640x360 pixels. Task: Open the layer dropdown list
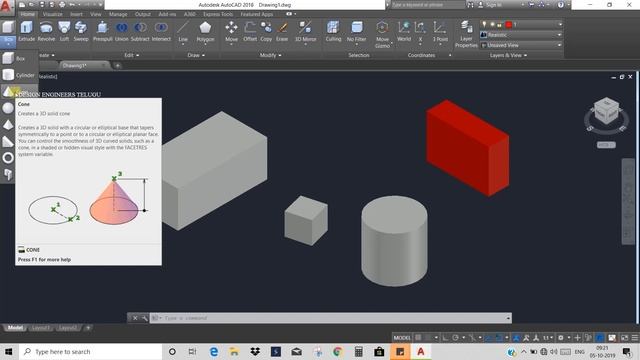pos(560,24)
